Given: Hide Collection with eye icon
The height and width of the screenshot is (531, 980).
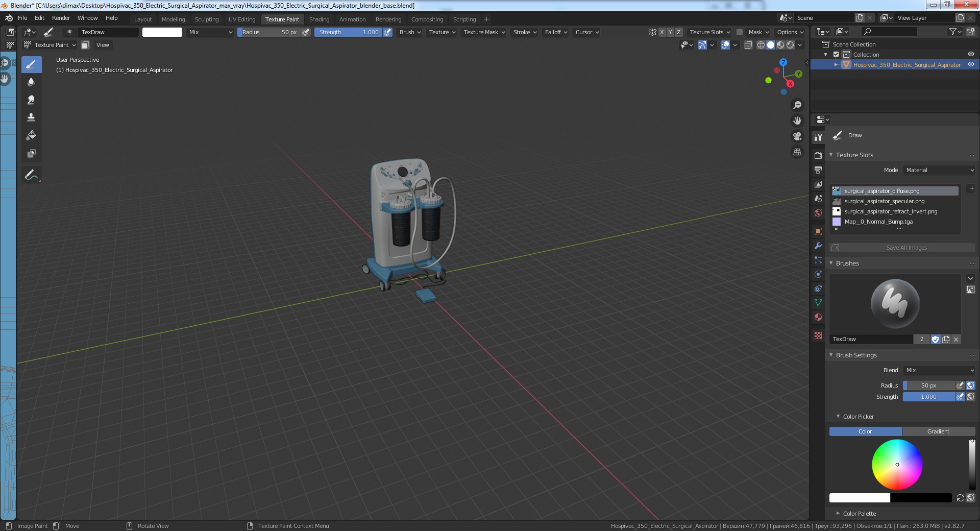Looking at the screenshot, I should (971, 55).
